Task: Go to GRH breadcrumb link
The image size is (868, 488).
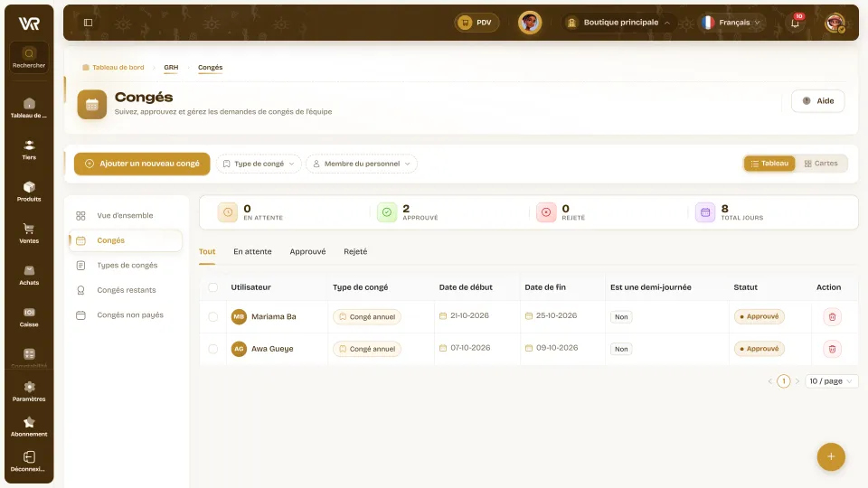Action: coord(171,68)
